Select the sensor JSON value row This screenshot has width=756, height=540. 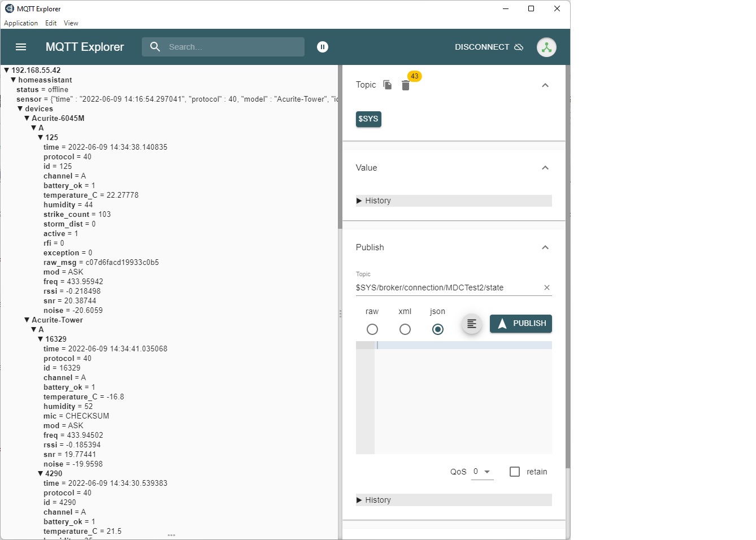[177, 99]
